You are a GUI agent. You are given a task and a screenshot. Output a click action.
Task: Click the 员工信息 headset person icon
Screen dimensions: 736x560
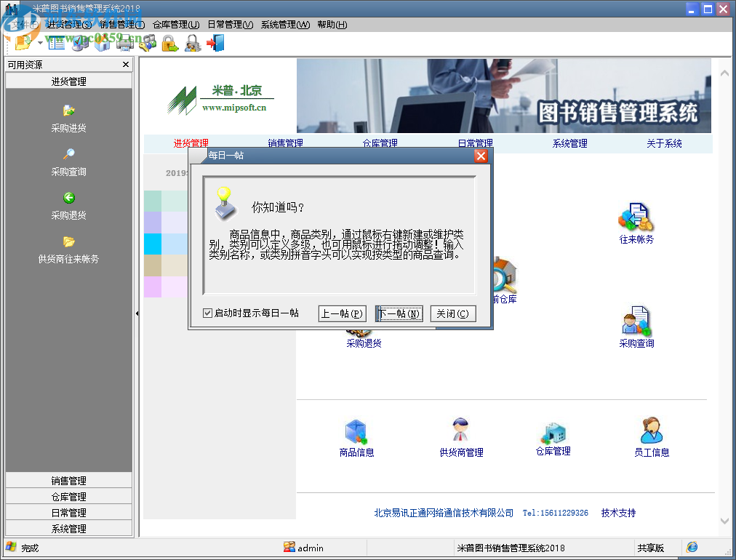(652, 430)
